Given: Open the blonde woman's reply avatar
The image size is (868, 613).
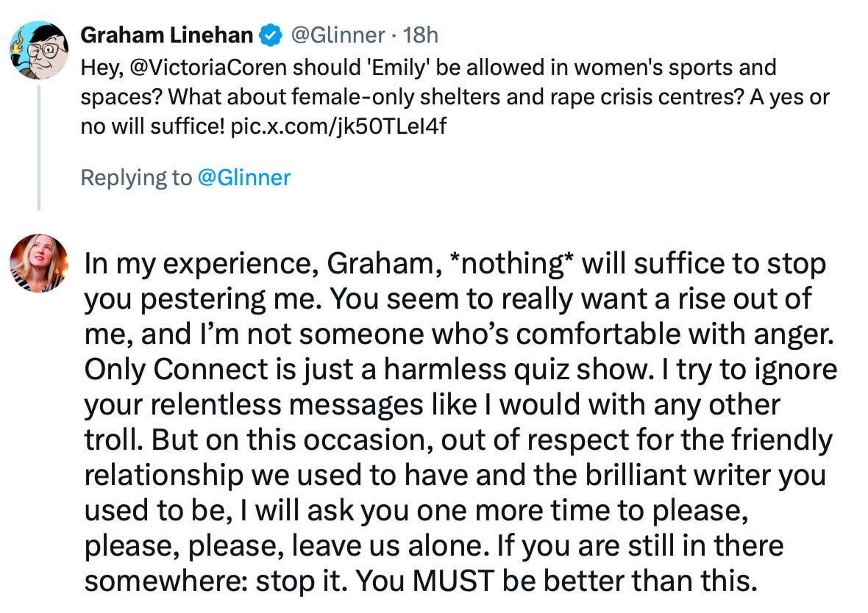Looking at the screenshot, I should click(38, 263).
